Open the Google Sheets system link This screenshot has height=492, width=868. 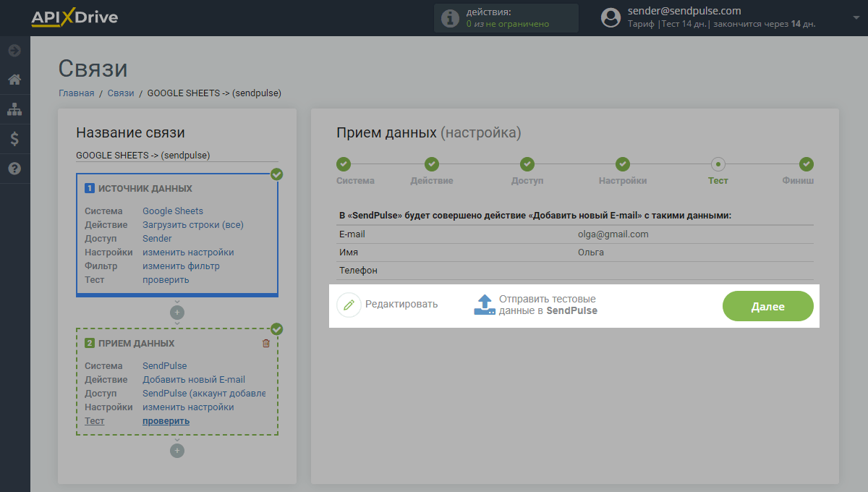pos(173,211)
